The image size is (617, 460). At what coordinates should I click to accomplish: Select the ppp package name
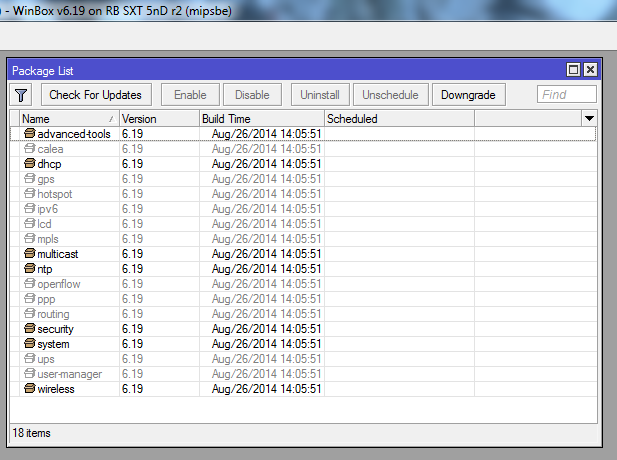pyautogui.click(x=46, y=299)
